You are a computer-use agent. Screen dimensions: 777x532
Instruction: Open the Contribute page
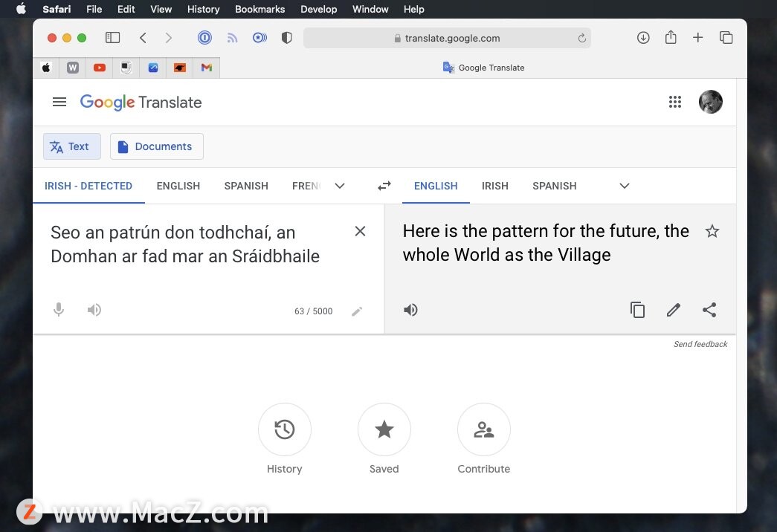coord(483,429)
